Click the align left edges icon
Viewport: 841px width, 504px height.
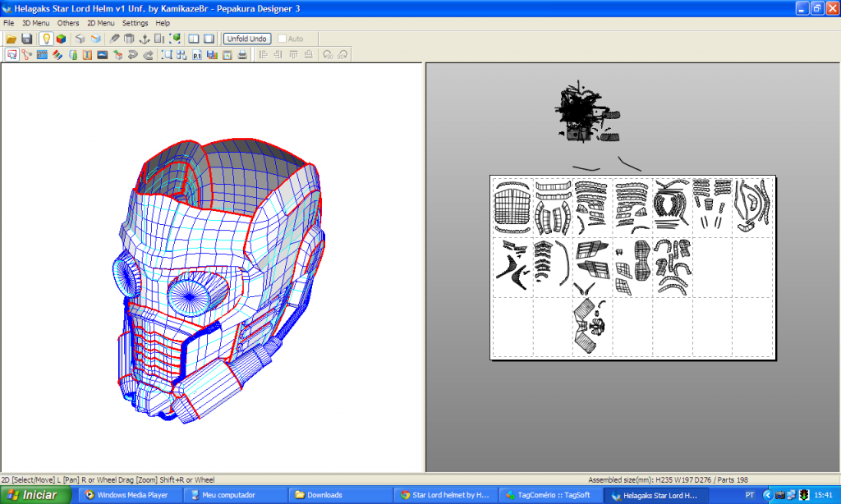(263, 55)
